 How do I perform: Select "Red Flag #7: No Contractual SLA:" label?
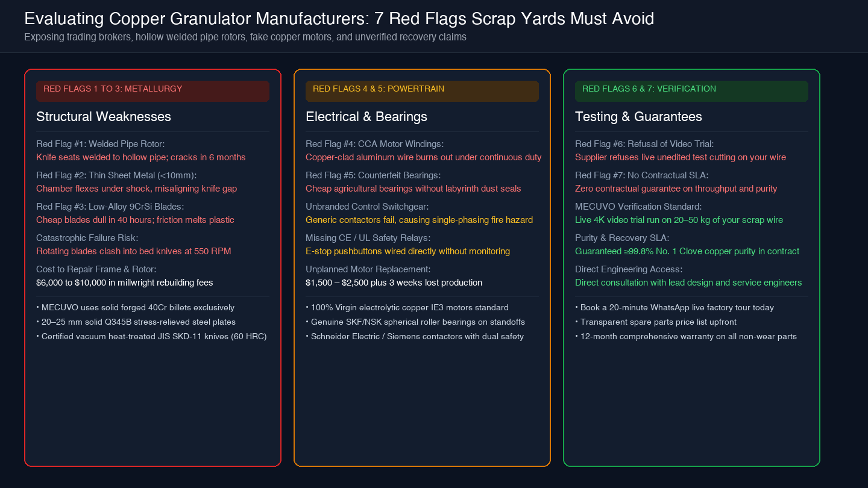(x=642, y=175)
